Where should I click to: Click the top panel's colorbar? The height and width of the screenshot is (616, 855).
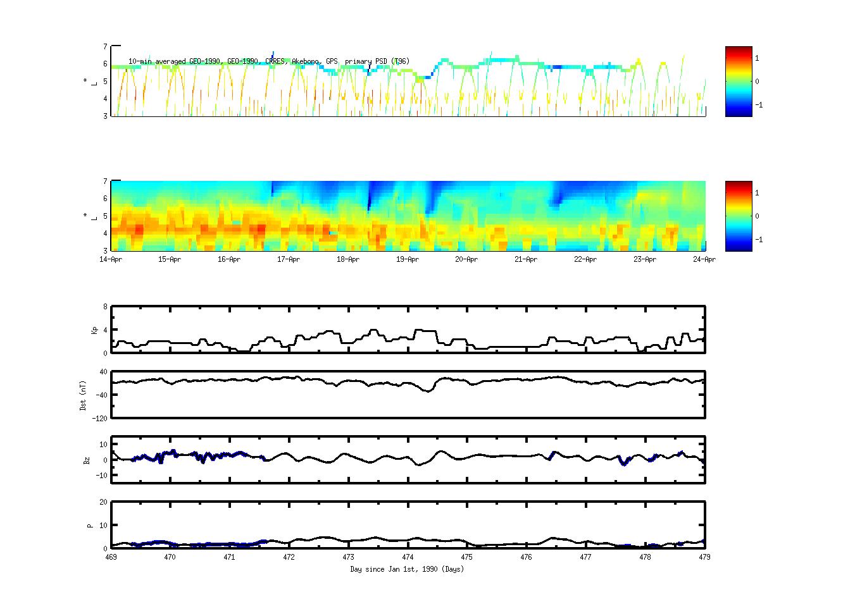point(739,82)
